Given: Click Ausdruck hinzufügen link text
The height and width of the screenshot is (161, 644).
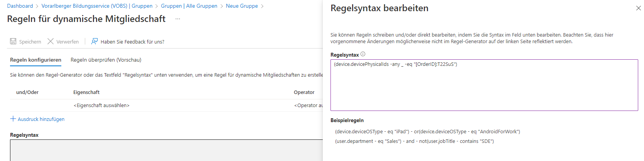Looking at the screenshot, I should (x=41, y=119).
